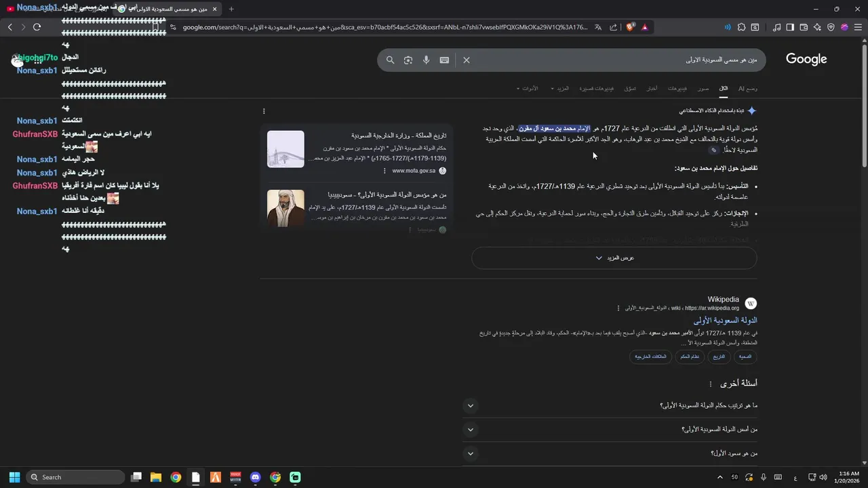
Task: Expand question من أسس الدولة السعودية الأولى
Action: coord(610,430)
